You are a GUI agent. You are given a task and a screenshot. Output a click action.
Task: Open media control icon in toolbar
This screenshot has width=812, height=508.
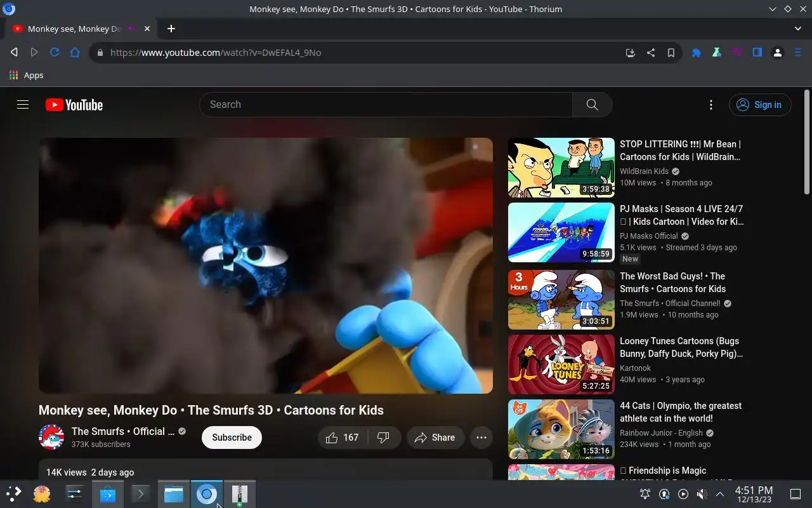(x=737, y=53)
